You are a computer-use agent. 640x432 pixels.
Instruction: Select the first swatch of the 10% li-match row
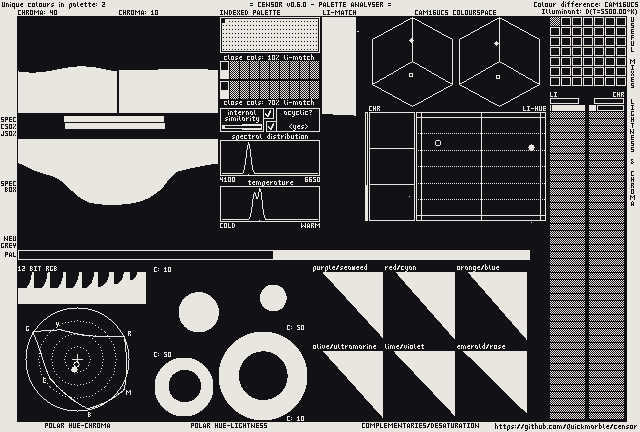224,70
